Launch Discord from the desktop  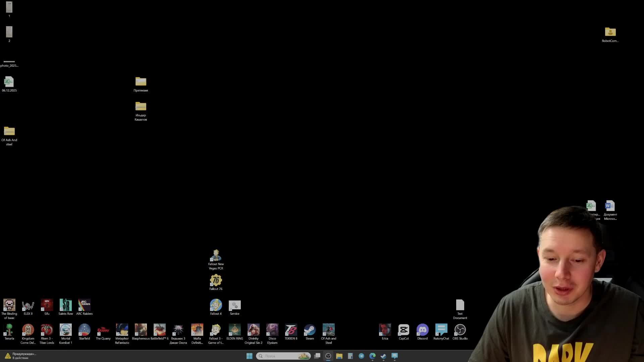coord(422,330)
